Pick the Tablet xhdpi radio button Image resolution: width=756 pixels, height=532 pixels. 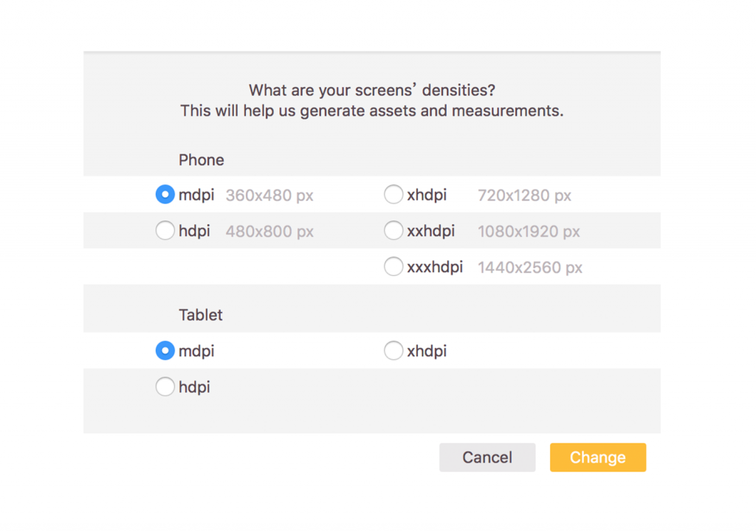pos(394,350)
